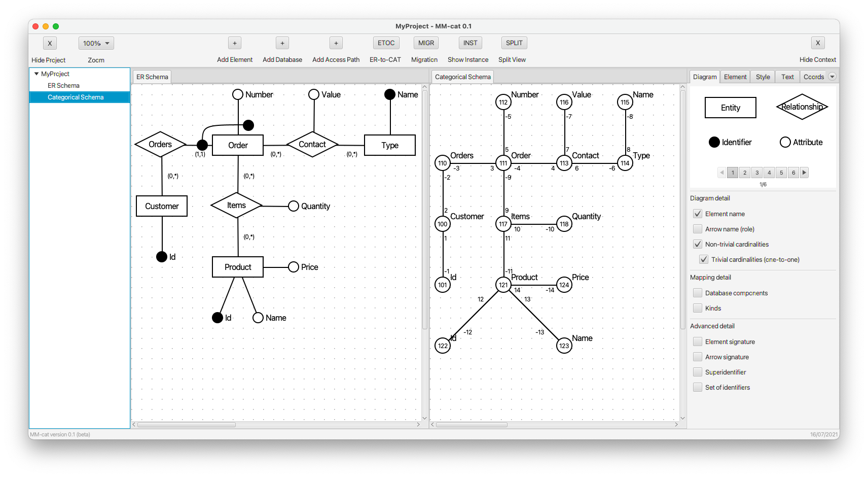Select palette page 6
868x477 pixels.
793,173
